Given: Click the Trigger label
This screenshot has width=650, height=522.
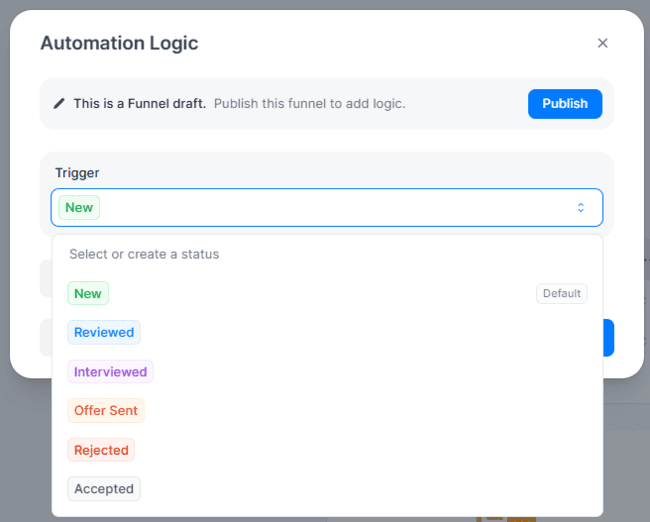Looking at the screenshot, I should pyautogui.click(x=77, y=172).
